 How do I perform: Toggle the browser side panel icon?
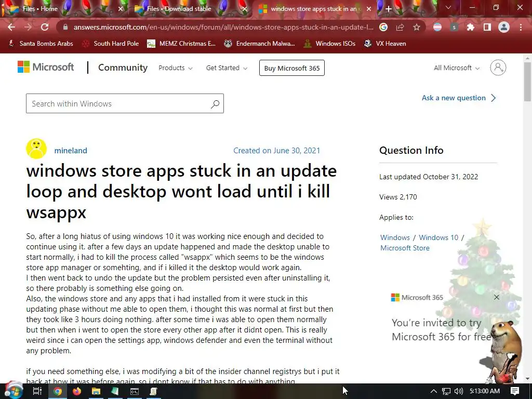[x=487, y=27]
